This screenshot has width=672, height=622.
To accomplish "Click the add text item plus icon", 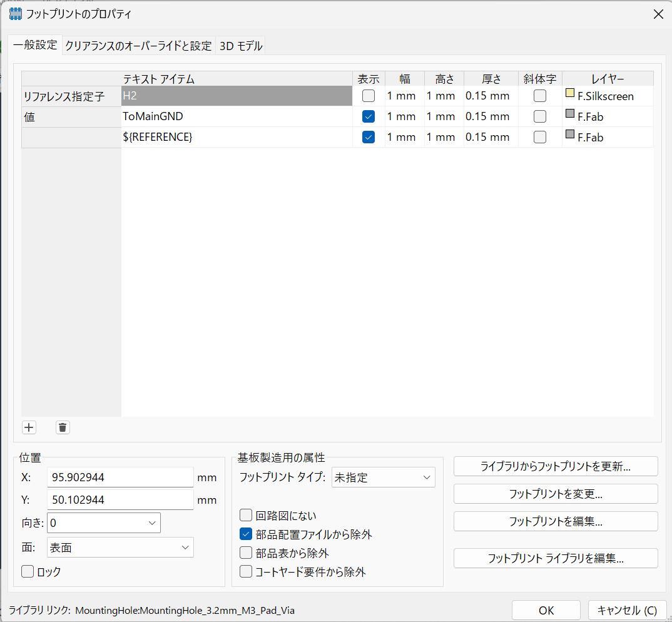I will pyautogui.click(x=29, y=427).
